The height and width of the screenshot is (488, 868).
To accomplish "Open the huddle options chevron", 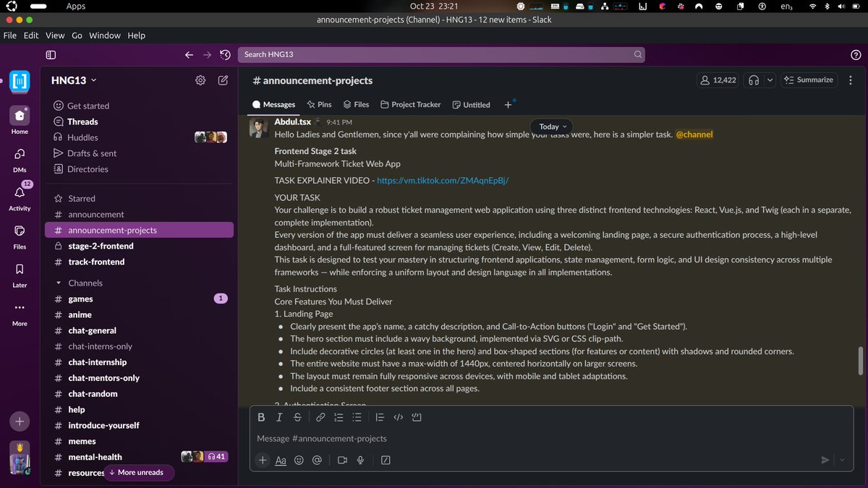I will [770, 80].
